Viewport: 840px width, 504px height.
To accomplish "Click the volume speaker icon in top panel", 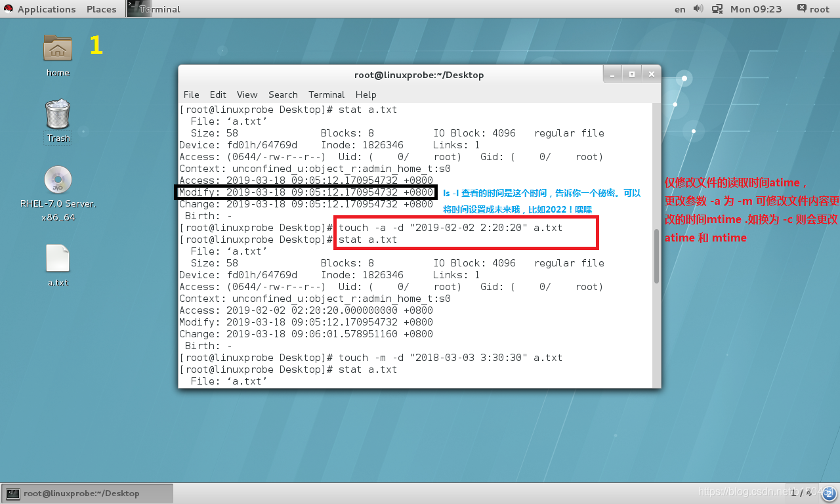I will coord(698,9).
